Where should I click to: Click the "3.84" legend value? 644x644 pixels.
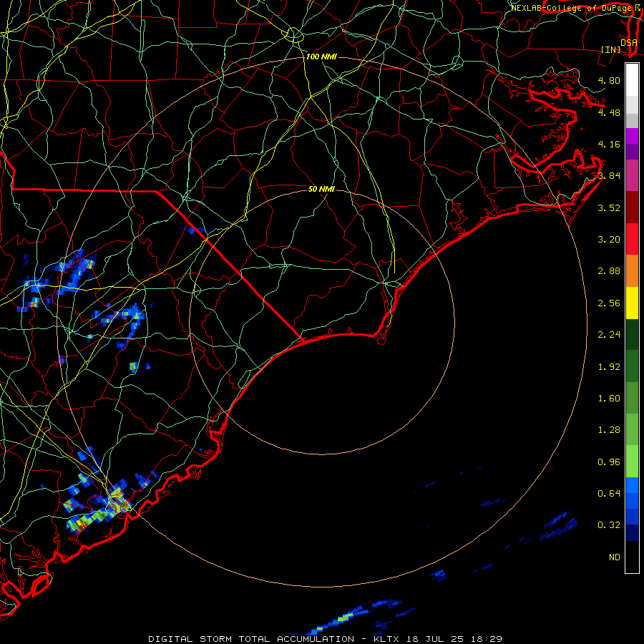point(609,176)
